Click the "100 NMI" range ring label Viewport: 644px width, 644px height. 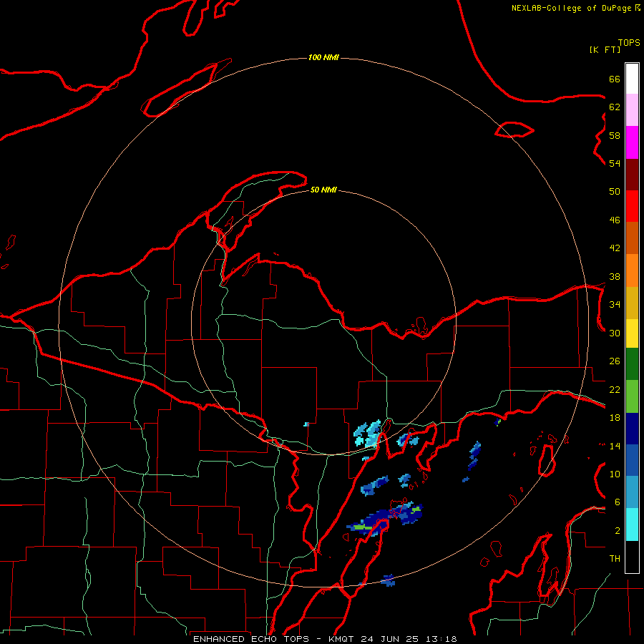click(x=323, y=57)
